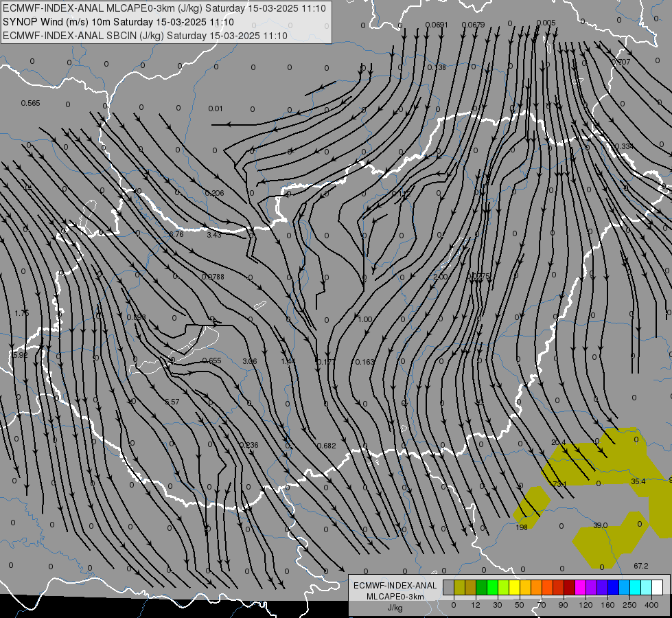Click the map value 2.00
This screenshot has height=618, width=672.
click(440, 277)
